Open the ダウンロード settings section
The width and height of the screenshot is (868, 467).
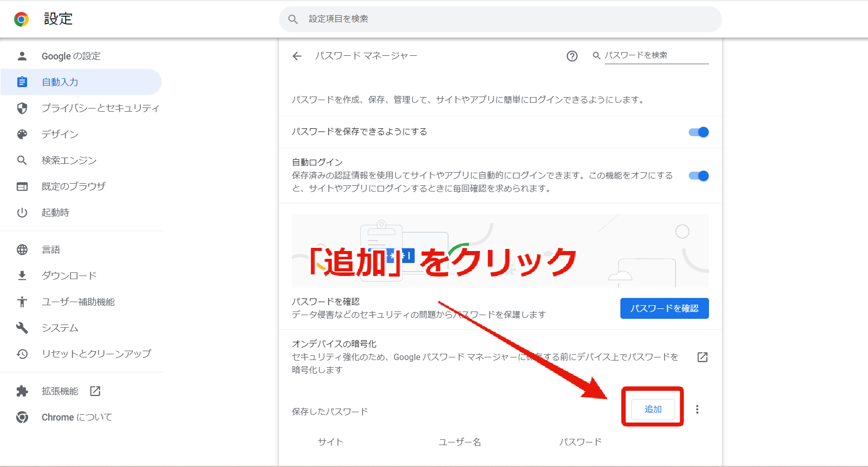(81, 276)
